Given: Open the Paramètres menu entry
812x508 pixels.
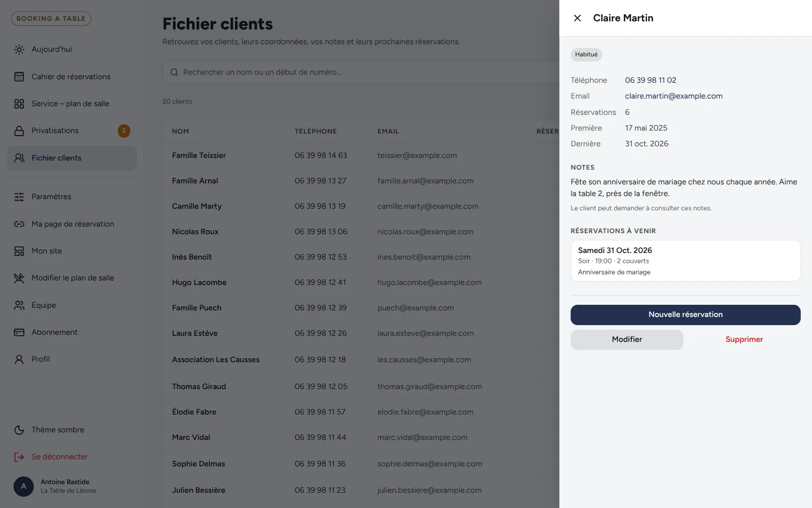Looking at the screenshot, I should pos(72,197).
